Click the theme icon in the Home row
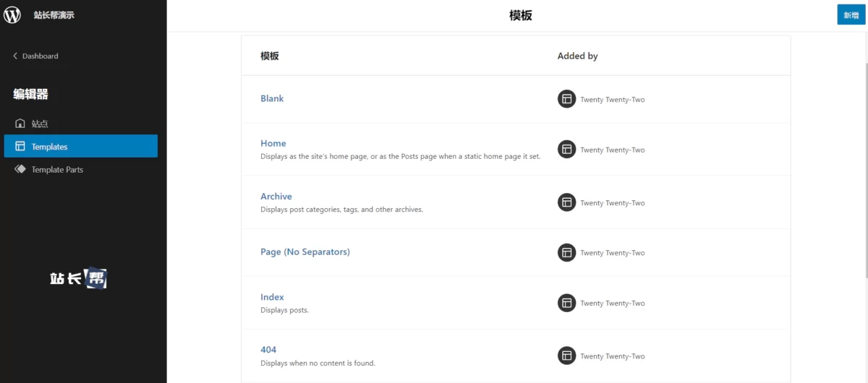This screenshot has height=383, width=868. (x=566, y=150)
